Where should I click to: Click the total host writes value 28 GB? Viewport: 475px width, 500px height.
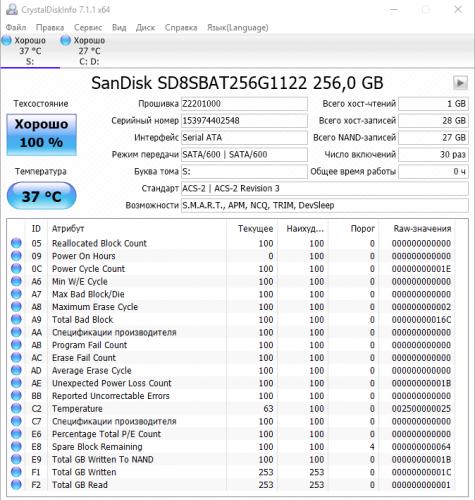[x=433, y=121]
